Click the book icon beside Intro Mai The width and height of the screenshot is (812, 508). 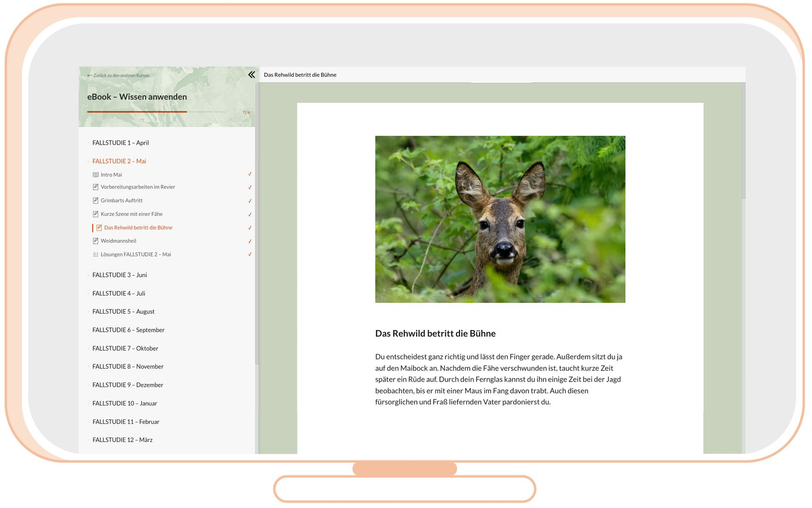[x=96, y=175]
